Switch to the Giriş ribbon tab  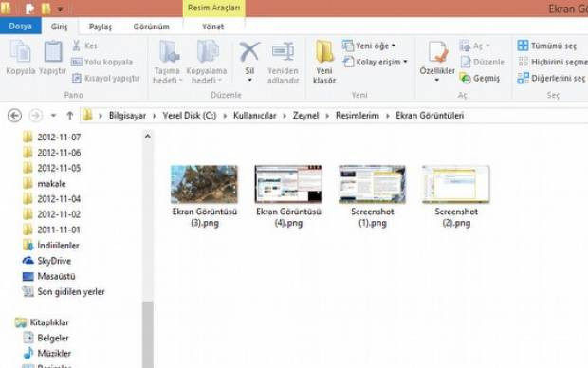coord(59,27)
